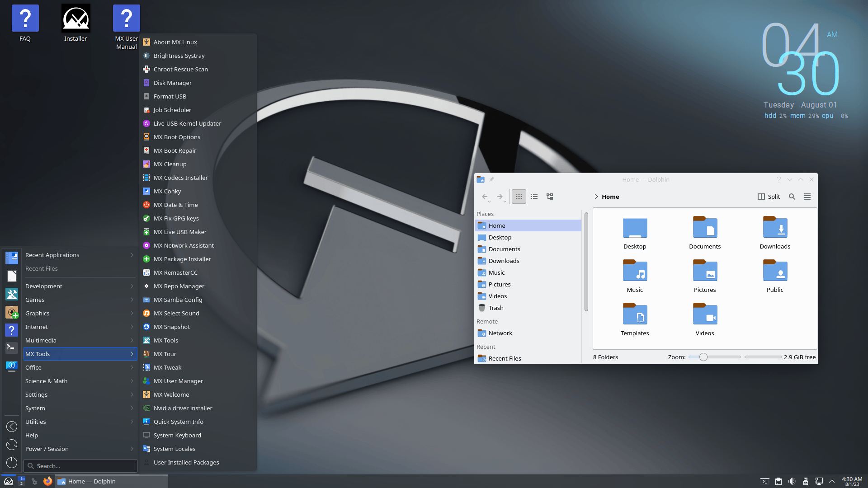Click the Dolphin icon view button
Screen dimensions: 868x488
(x=519, y=196)
